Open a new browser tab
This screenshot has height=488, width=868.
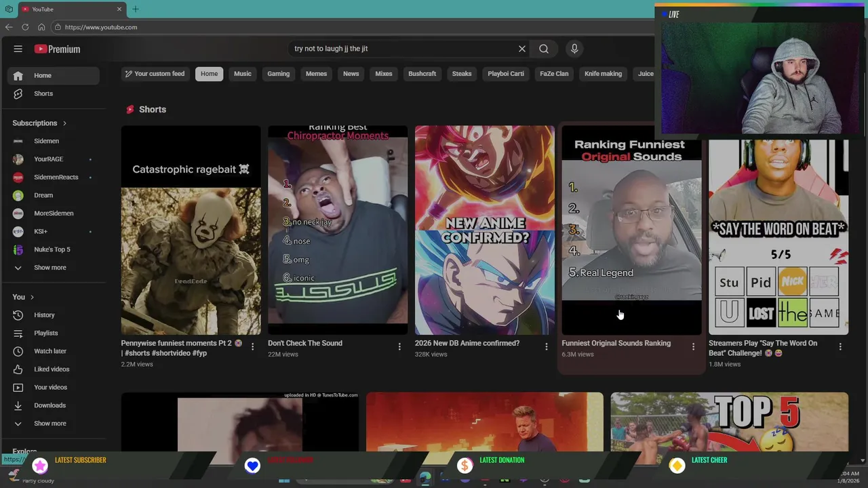(x=136, y=9)
